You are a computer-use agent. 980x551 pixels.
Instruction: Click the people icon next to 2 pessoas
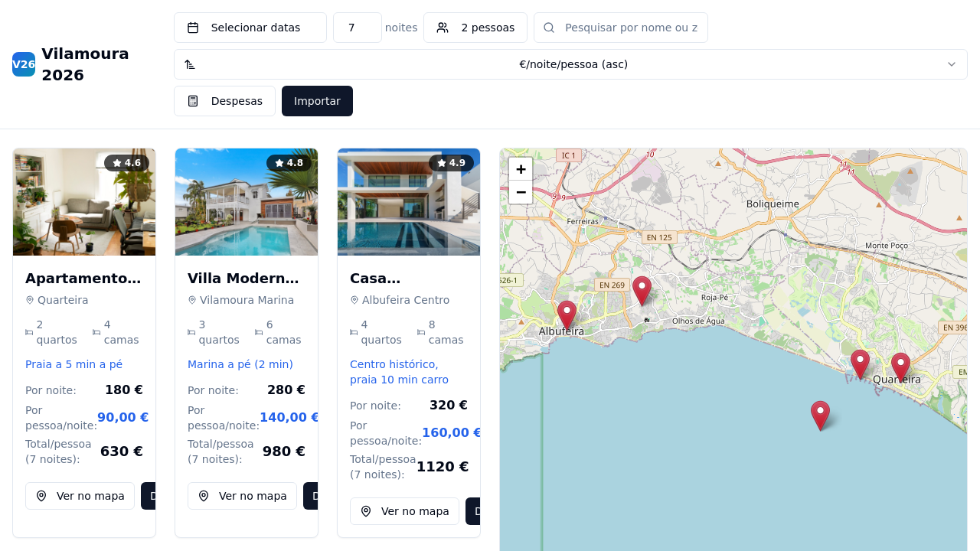click(443, 27)
